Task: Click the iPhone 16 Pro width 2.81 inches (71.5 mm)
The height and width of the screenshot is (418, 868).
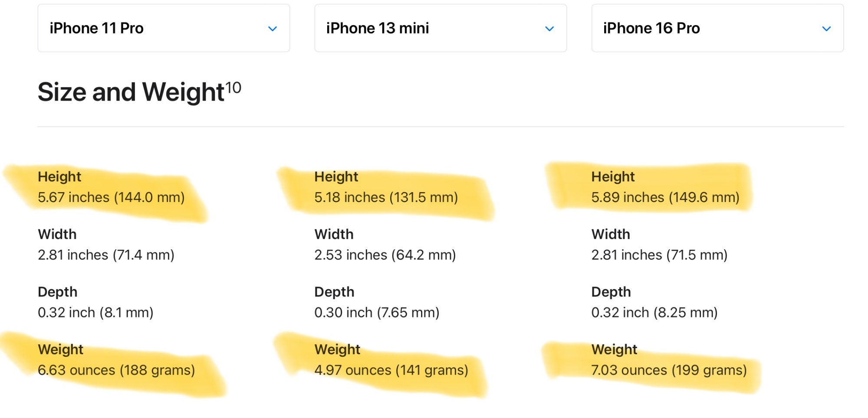Action: pos(659,255)
